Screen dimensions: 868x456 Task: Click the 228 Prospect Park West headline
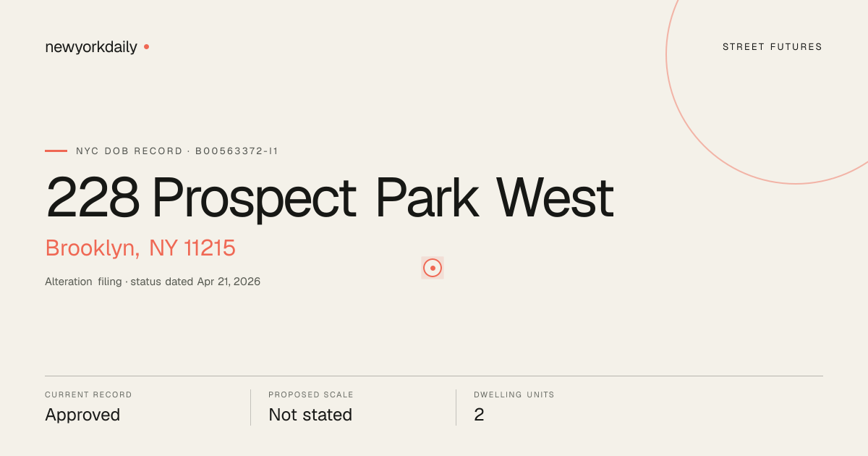[329, 198]
